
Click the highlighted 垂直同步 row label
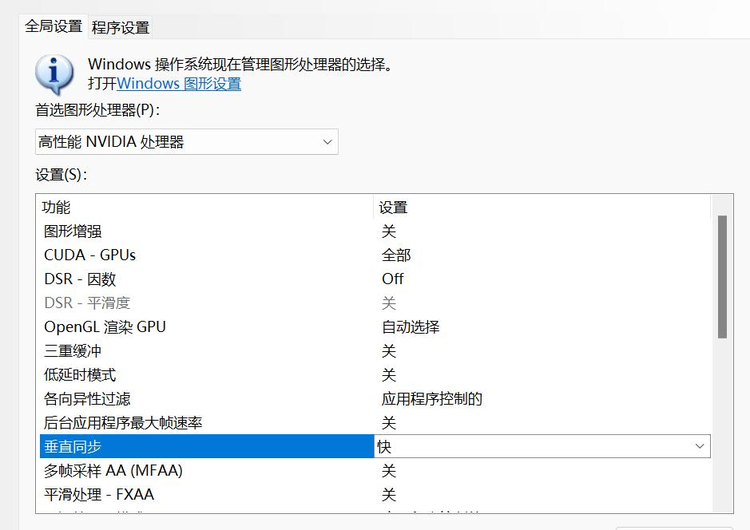click(x=72, y=446)
